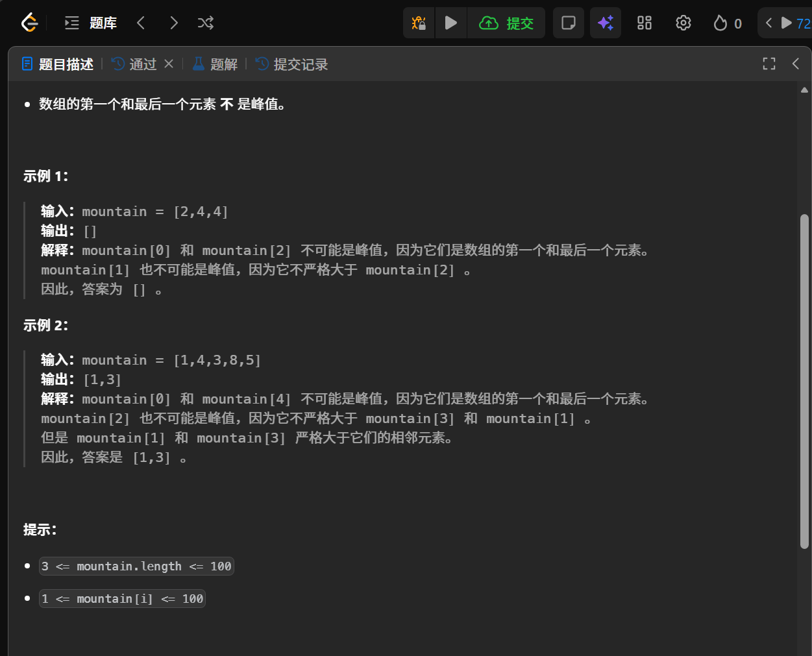Go to the previous problem arrow
812x656 pixels.
pos(141,23)
